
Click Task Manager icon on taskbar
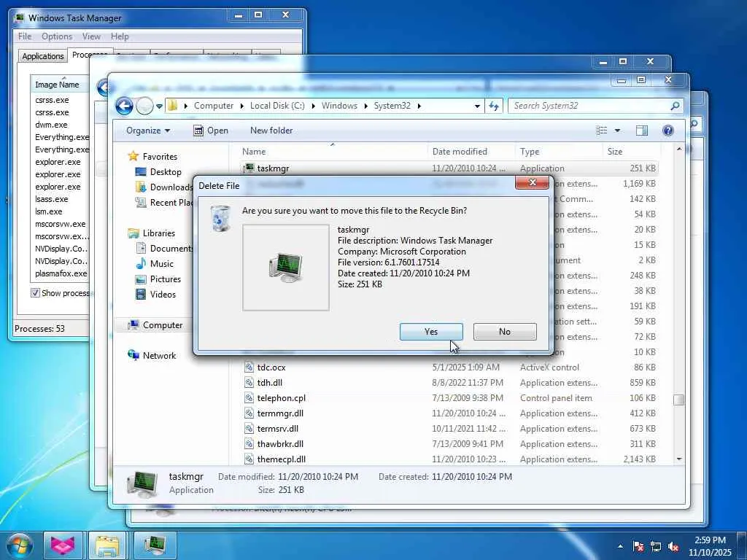(x=155, y=545)
